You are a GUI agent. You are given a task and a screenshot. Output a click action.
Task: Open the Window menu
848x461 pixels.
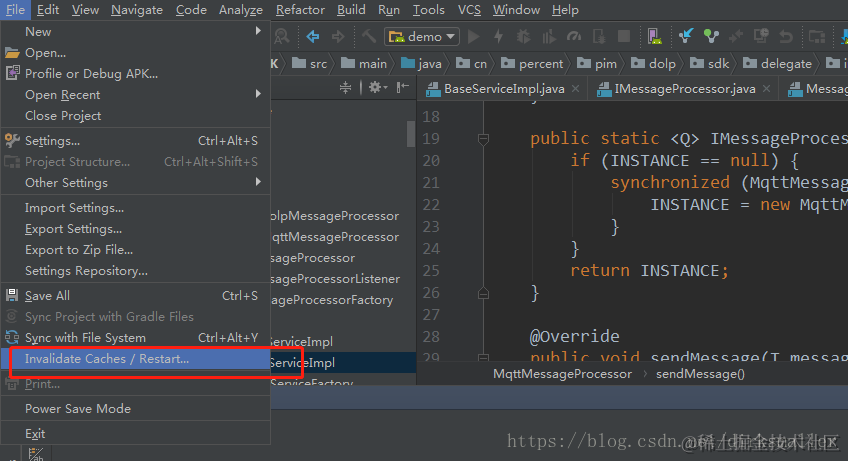(516, 10)
